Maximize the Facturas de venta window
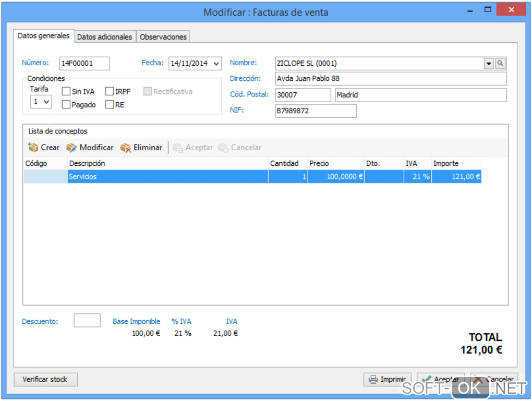 (488, 9)
